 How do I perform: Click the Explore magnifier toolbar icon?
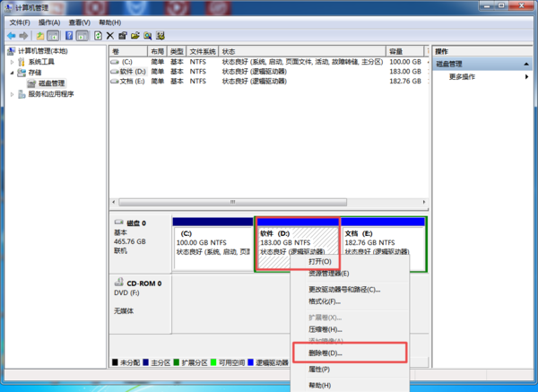148,35
